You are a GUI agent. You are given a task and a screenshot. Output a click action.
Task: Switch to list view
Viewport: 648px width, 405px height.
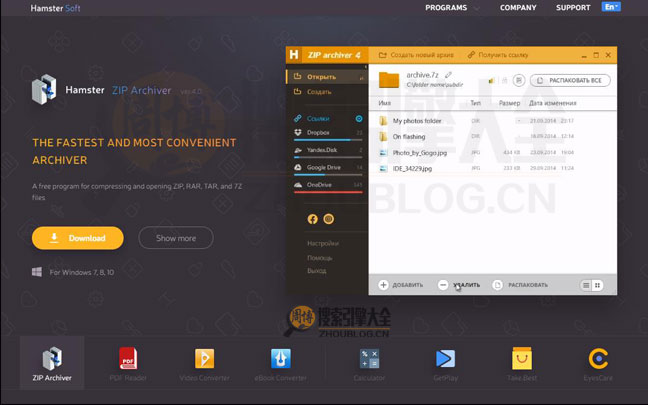click(x=586, y=285)
